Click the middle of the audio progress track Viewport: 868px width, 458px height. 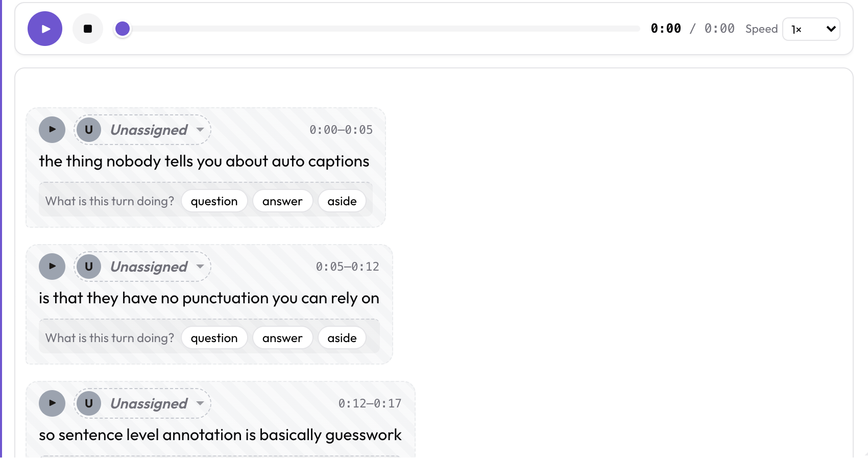pyautogui.click(x=378, y=29)
